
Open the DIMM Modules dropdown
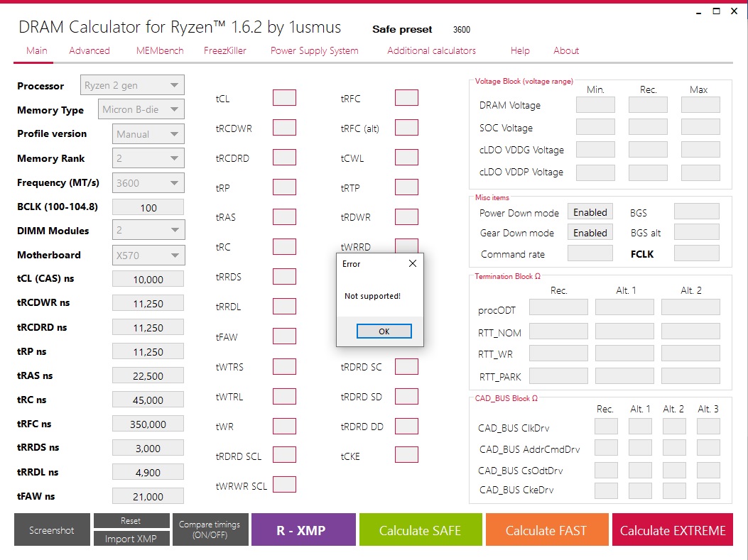[x=148, y=230]
